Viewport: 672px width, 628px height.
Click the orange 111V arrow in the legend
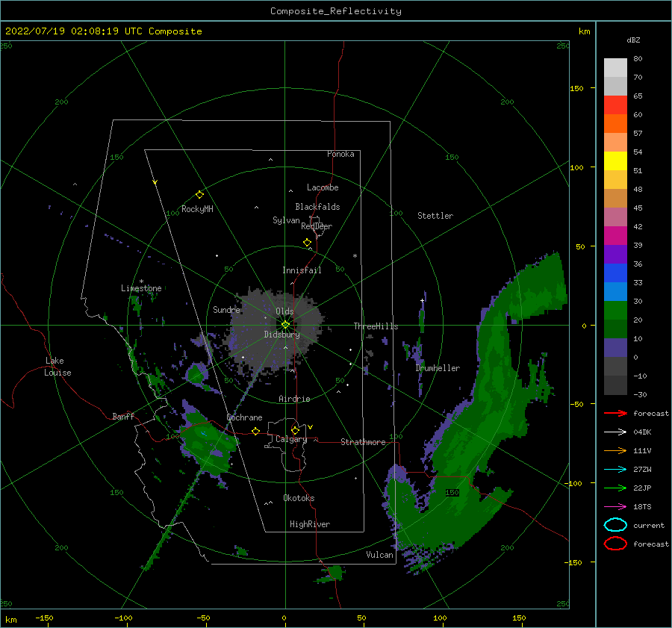[x=615, y=450]
